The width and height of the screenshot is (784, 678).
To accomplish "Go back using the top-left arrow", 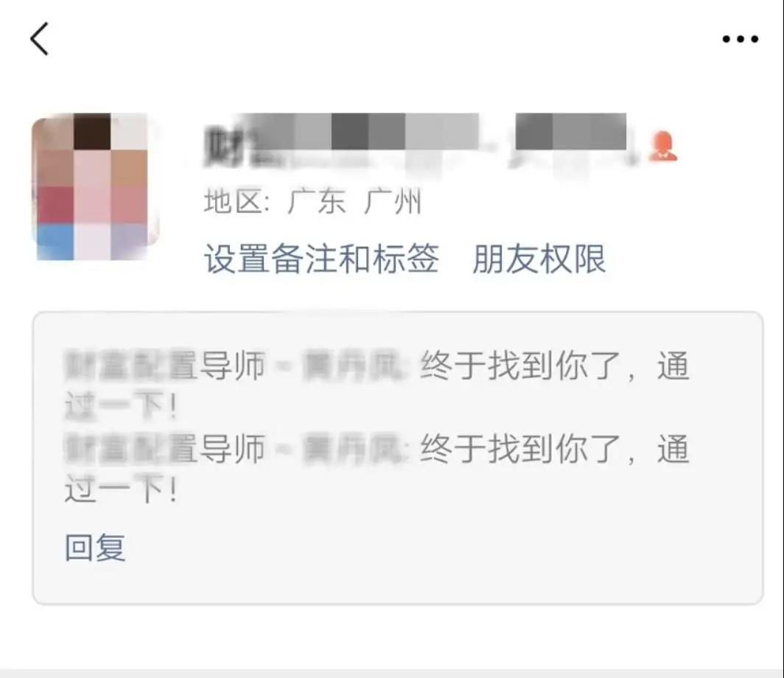I will coord(40,38).
